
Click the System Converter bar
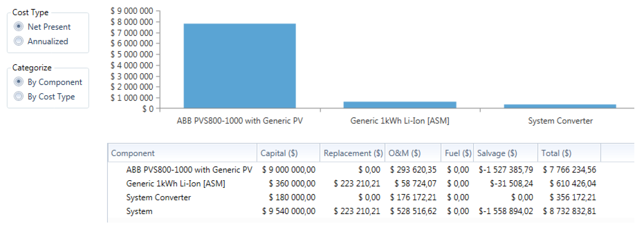pyautogui.click(x=560, y=106)
